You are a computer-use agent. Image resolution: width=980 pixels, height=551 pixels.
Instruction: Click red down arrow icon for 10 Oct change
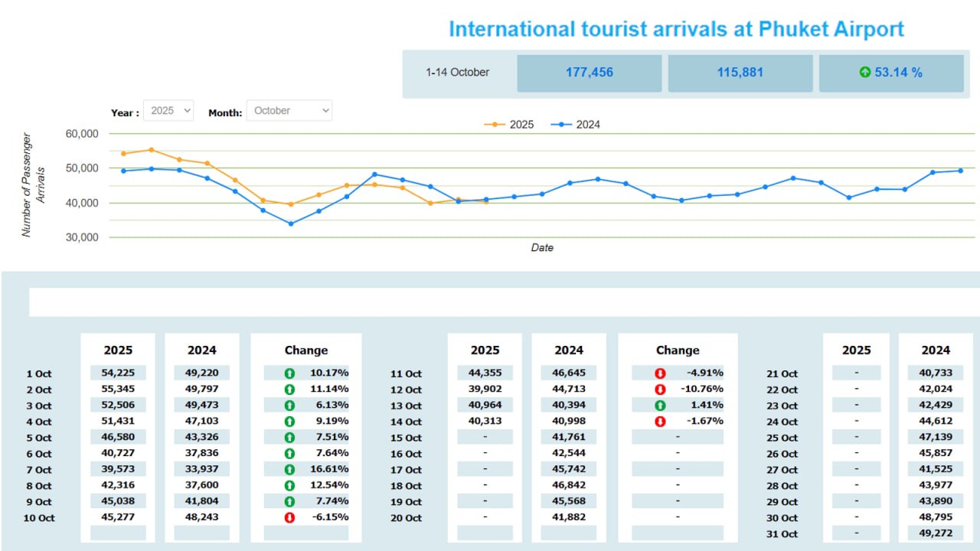(x=289, y=517)
